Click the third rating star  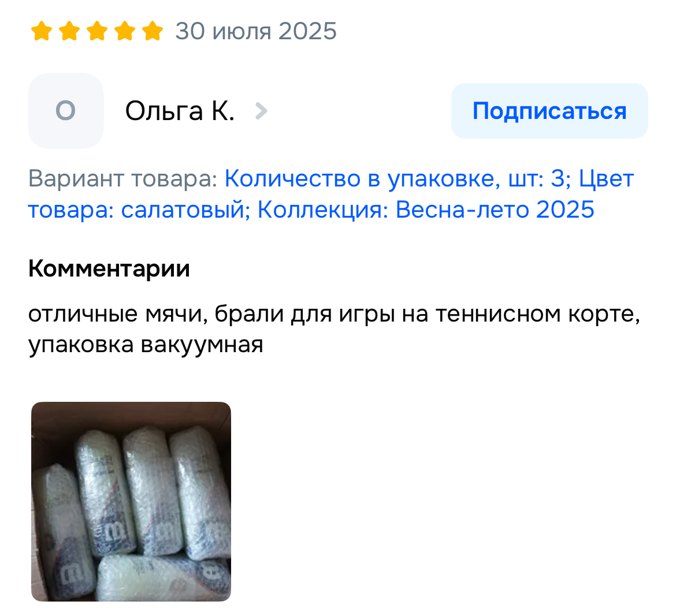(x=97, y=31)
